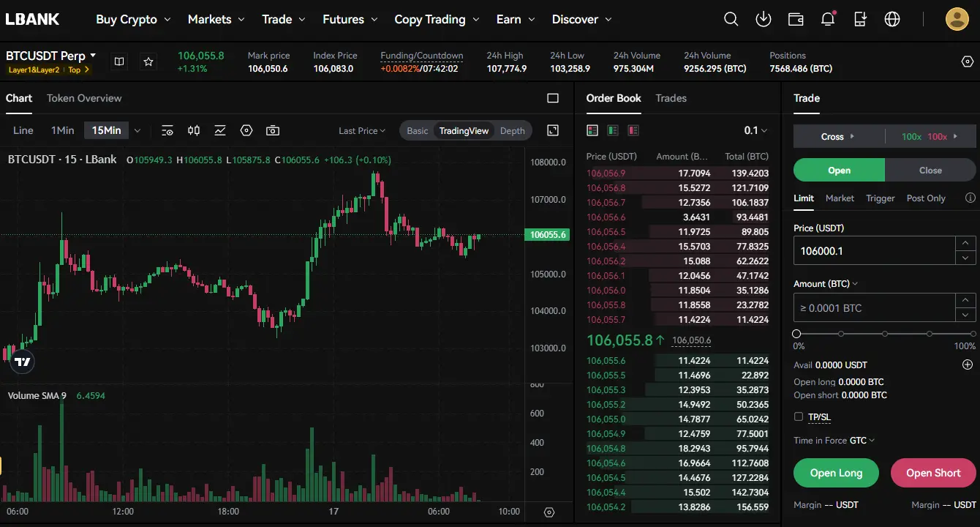Click Price (USDT) input field
This screenshot has height=527, width=980.
874,250
